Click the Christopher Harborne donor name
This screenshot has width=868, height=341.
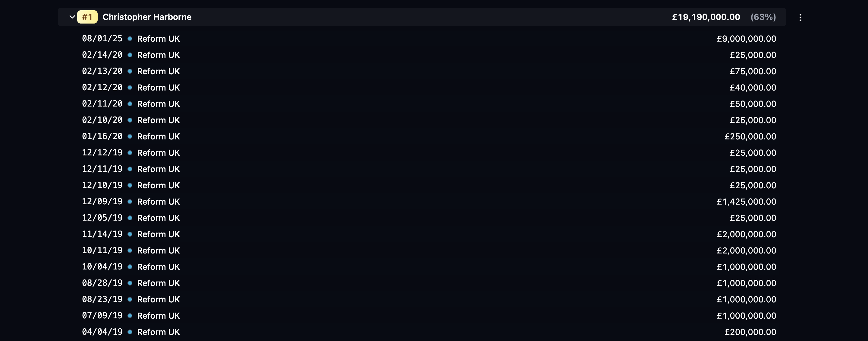(x=147, y=17)
